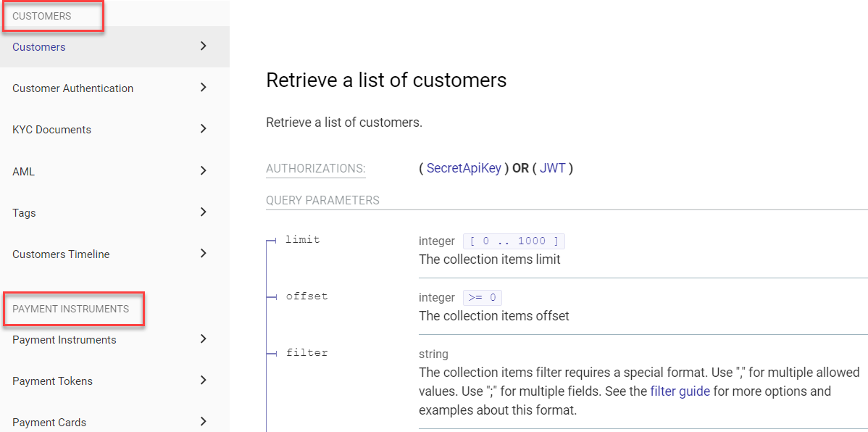
Task: Expand the Payment Instruments entry
Action: 64,339
